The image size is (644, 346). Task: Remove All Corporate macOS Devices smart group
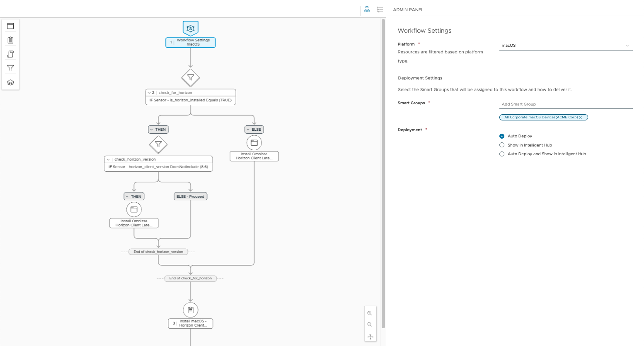581,118
